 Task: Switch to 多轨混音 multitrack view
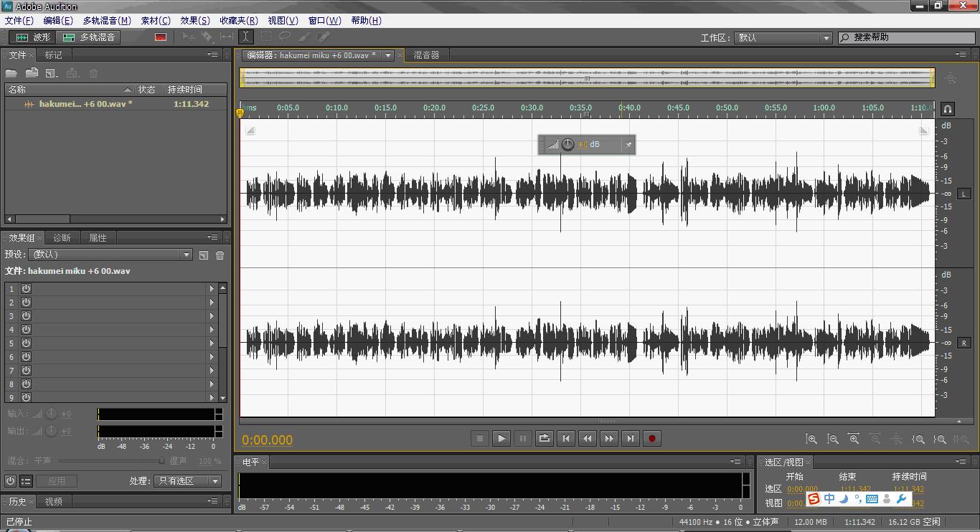tap(89, 37)
